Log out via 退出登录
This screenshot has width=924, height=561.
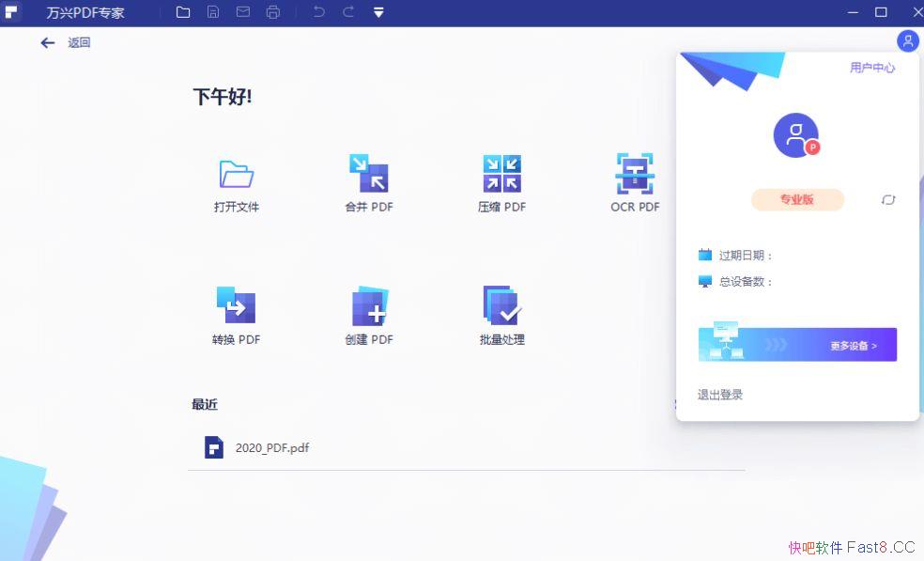(x=720, y=395)
